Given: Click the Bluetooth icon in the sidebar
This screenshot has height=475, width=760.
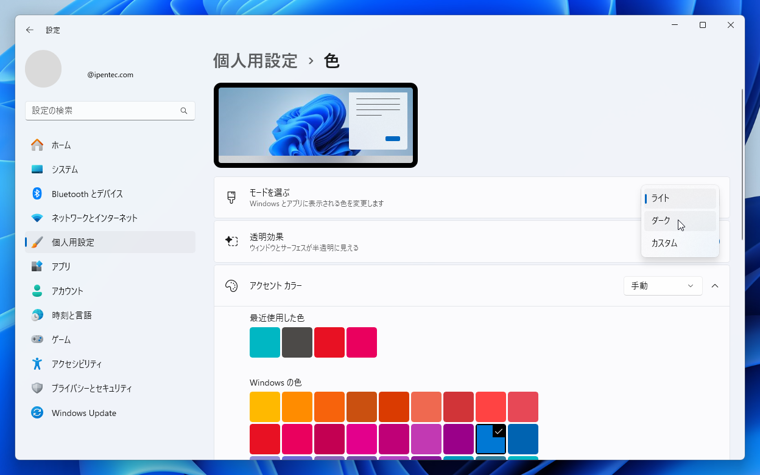Looking at the screenshot, I should [37, 193].
